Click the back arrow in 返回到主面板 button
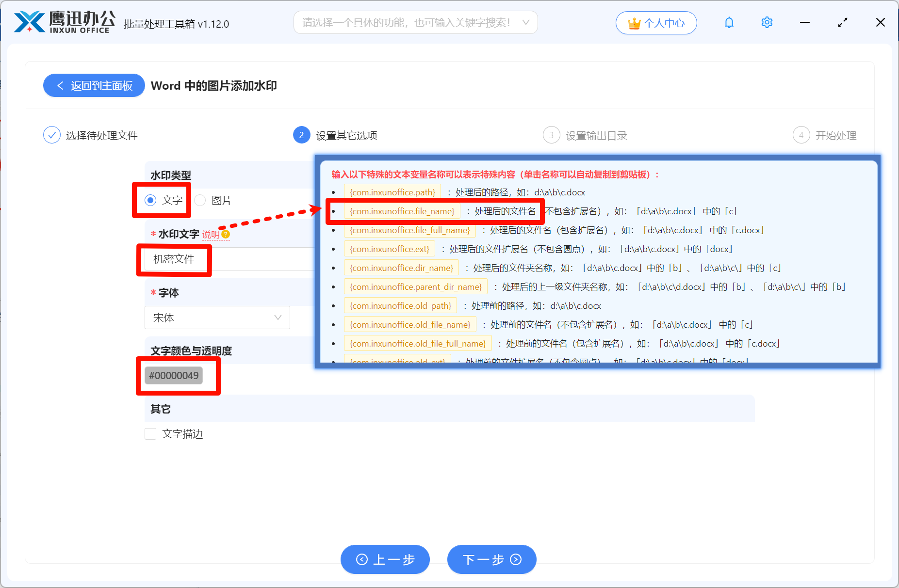Viewport: 899px width, 588px height. (60, 85)
